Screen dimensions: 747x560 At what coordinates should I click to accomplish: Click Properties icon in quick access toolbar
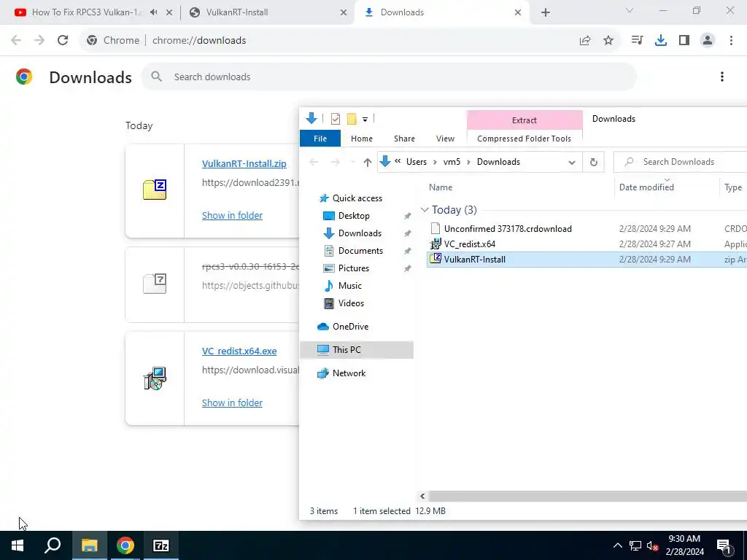tap(336, 119)
